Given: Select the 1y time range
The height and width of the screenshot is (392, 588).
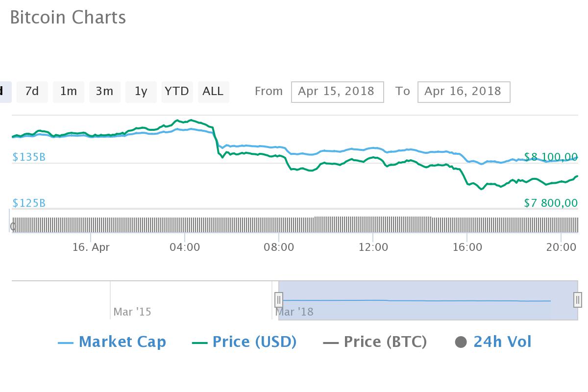Looking at the screenshot, I should (141, 92).
